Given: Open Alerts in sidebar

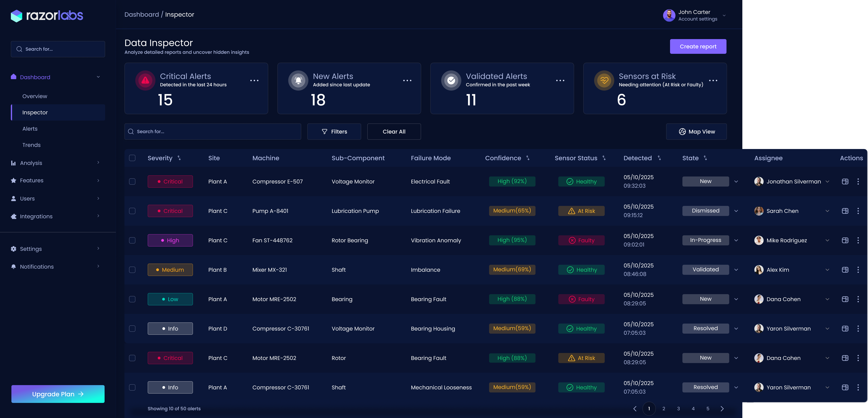Looking at the screenshot, I should point(30,128).
